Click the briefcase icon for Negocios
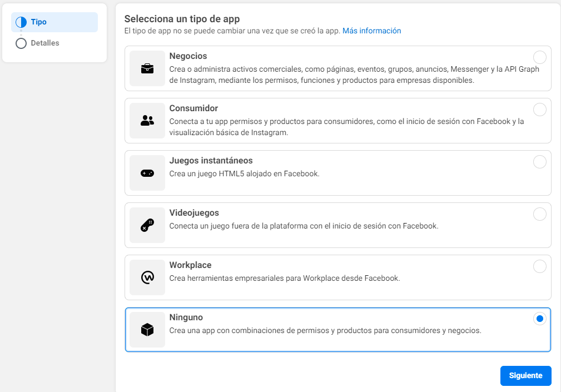 pos(147,68)
